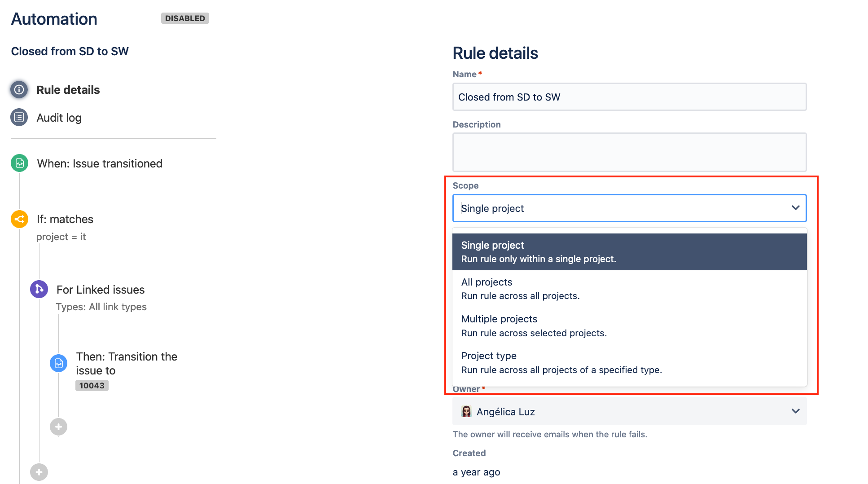Select the green Issue transitioned trigger icon
The height and width of the screenshot is (484, 868).
click(20, 163)
